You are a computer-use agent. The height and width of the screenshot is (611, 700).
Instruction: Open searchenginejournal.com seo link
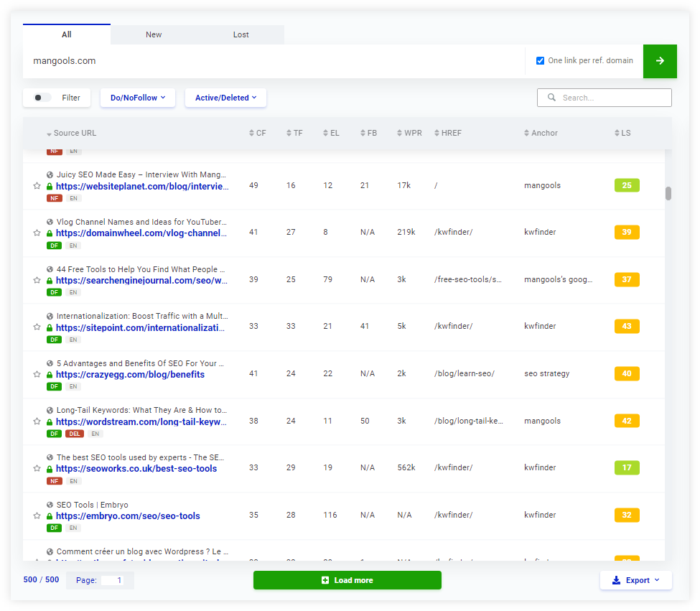[x=142, y=280]
